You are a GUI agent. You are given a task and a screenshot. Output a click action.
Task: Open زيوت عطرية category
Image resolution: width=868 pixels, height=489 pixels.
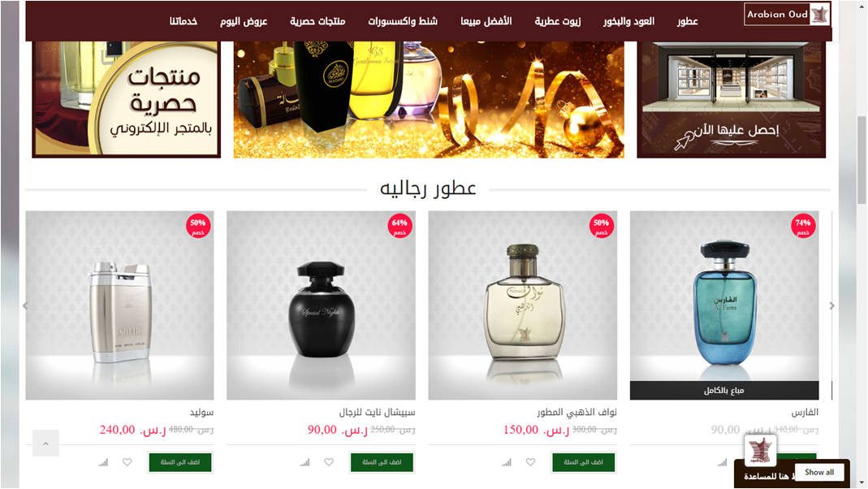click(x=558, y=21)
